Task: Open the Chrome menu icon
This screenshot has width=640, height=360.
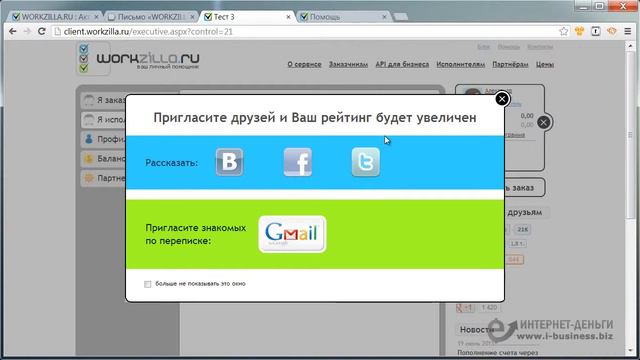Action: point(628,31)
